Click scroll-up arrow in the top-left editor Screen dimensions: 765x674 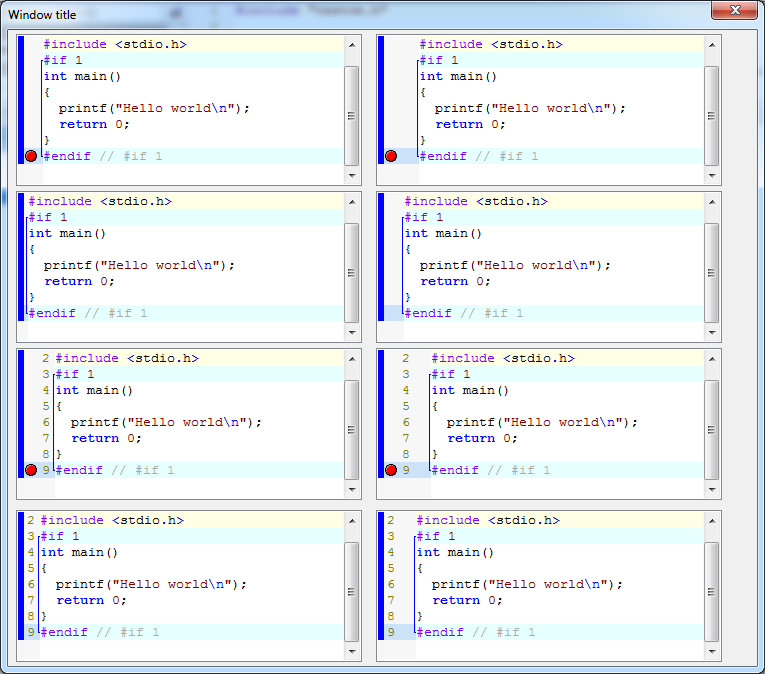point(351,45)
